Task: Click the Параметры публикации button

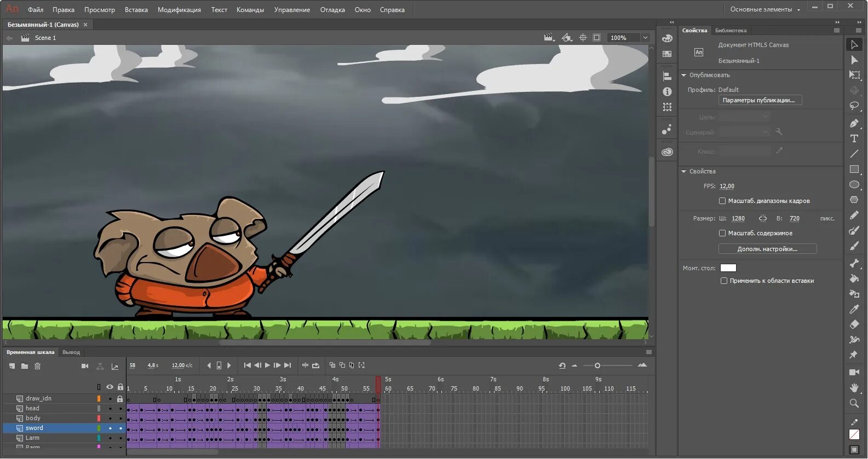Action: click(x=760, y=100)
